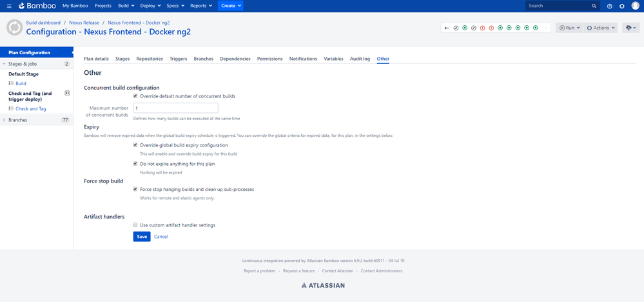Open the last green successful build icon
This screenshot has height=302, width=644.
coord(536,28)
